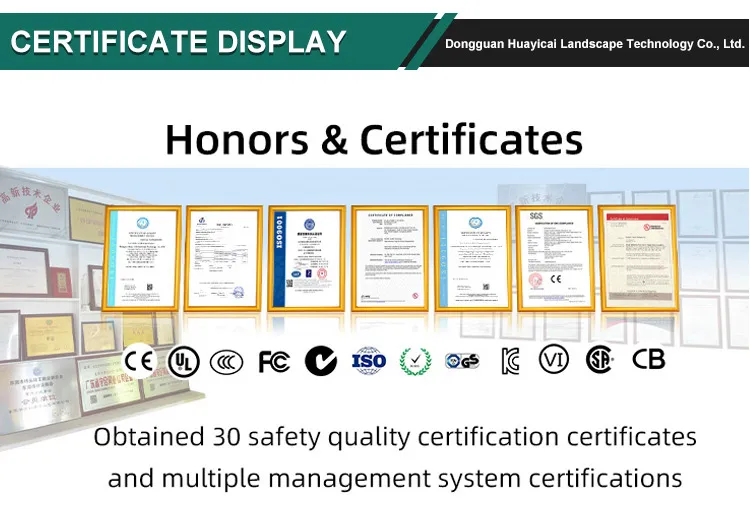This screenshot has width=750, height=518.
Task: Click the Honors & Certificates title
Action: point(374,139)
